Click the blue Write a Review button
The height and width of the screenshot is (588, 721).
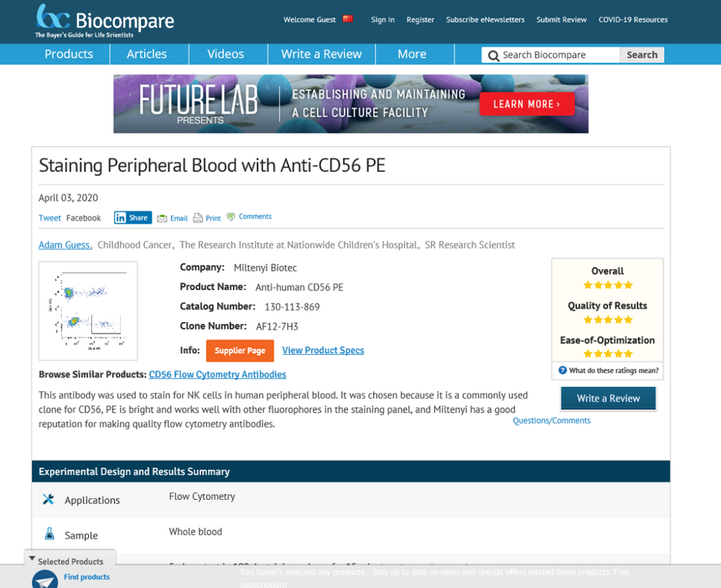click(608, 398)
